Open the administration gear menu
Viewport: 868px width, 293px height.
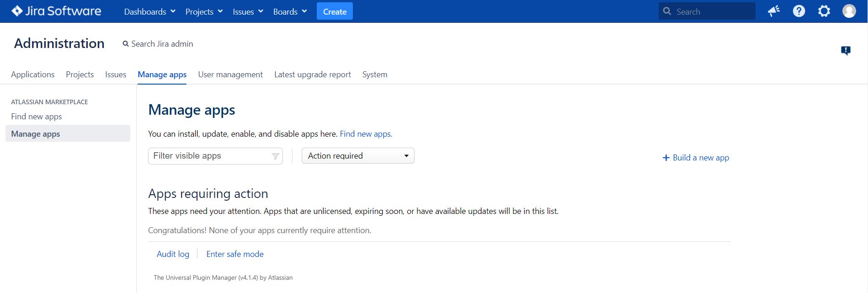pyautogui.click(x=824, y=11)
